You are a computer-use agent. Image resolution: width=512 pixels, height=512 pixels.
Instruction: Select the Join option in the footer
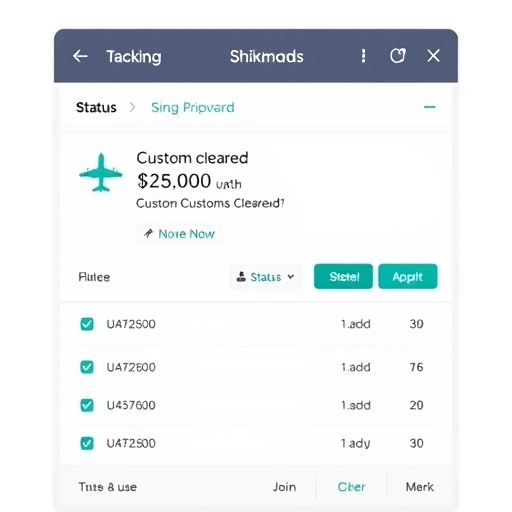coord(284,487)
